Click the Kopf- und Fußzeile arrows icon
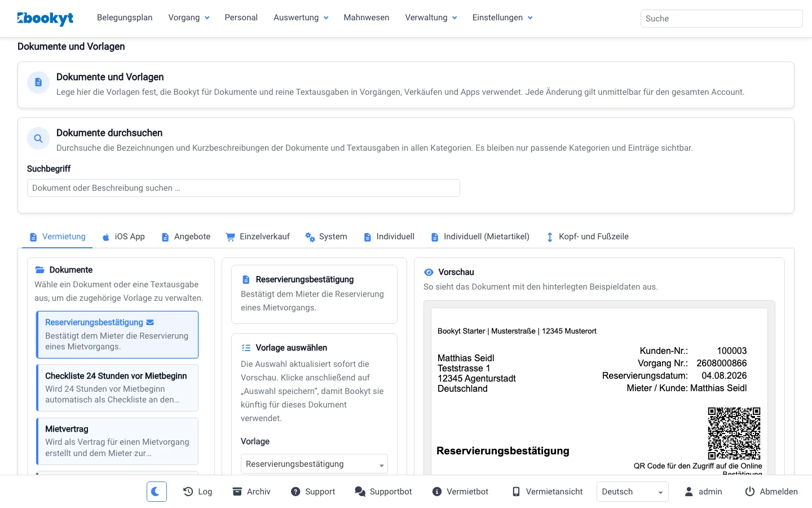Image resolution: width=812 pixels, height=508 pixels. click(x=550, y=237)
